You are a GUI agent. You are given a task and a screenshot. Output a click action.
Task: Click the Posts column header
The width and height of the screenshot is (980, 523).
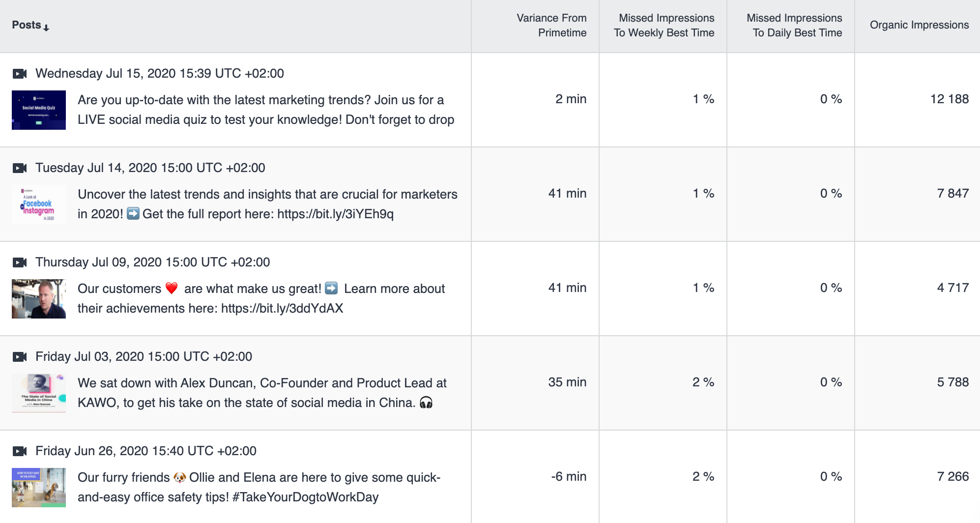coord(27,25)
